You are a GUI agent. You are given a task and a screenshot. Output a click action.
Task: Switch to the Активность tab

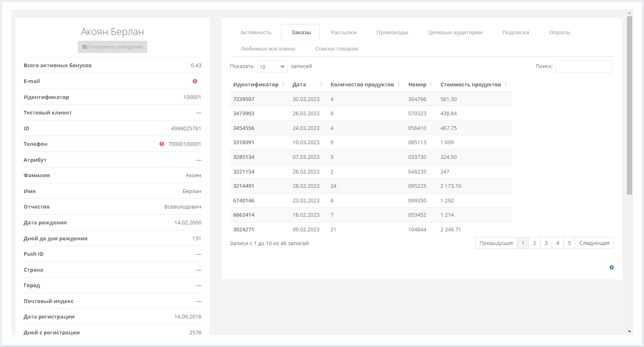(x=256, y=33)
